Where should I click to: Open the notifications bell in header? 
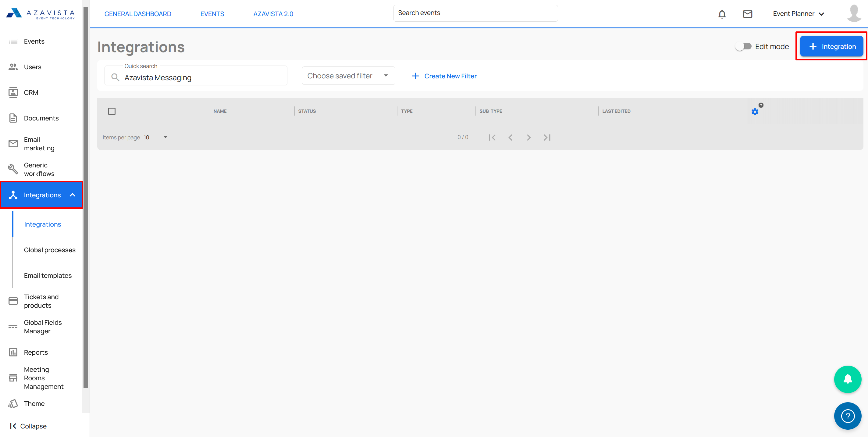[x=722, y=14]
